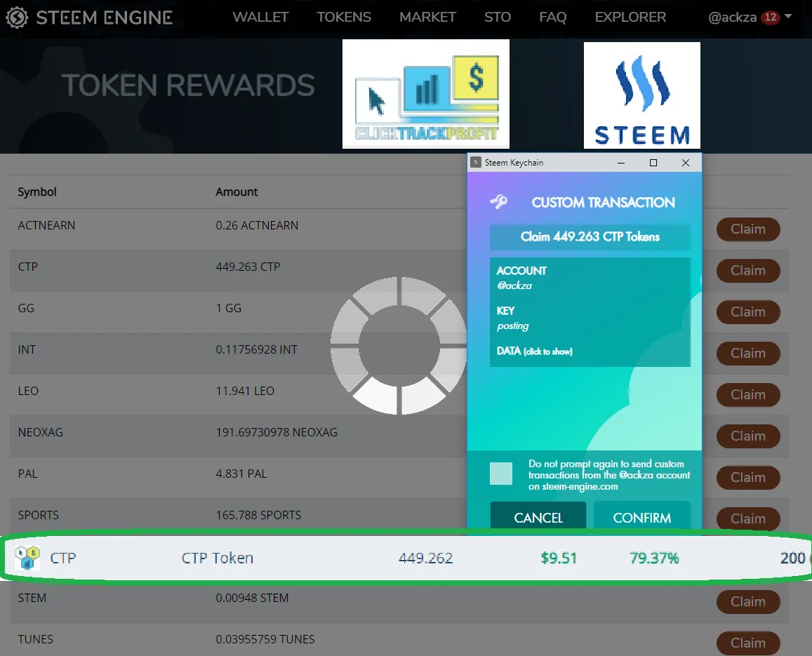Viewport: 812px width, 656px height.
Task: Click the CTP token icon in highlighted row
Action: 27,558
